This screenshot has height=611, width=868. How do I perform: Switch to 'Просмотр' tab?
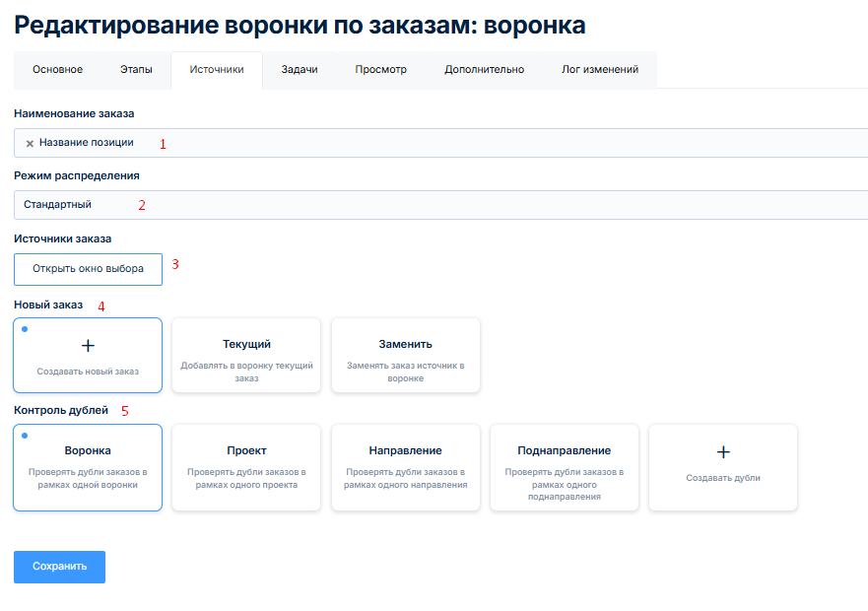coord(380,70)
